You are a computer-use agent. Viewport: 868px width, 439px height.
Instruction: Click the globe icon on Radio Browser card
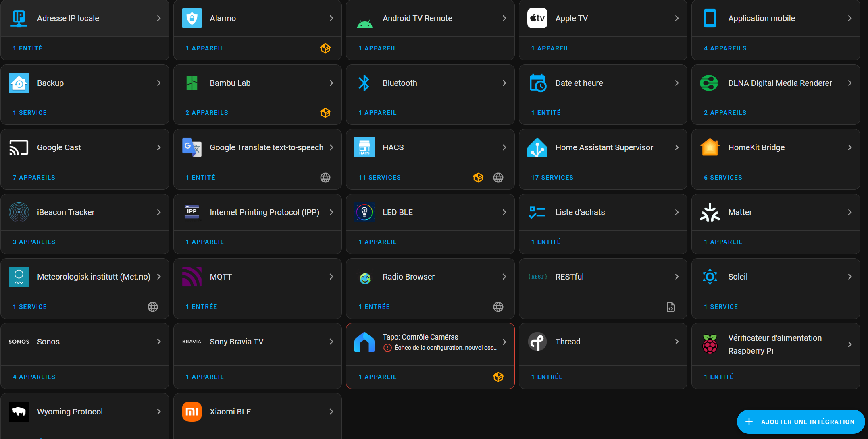tap(498, 307)
